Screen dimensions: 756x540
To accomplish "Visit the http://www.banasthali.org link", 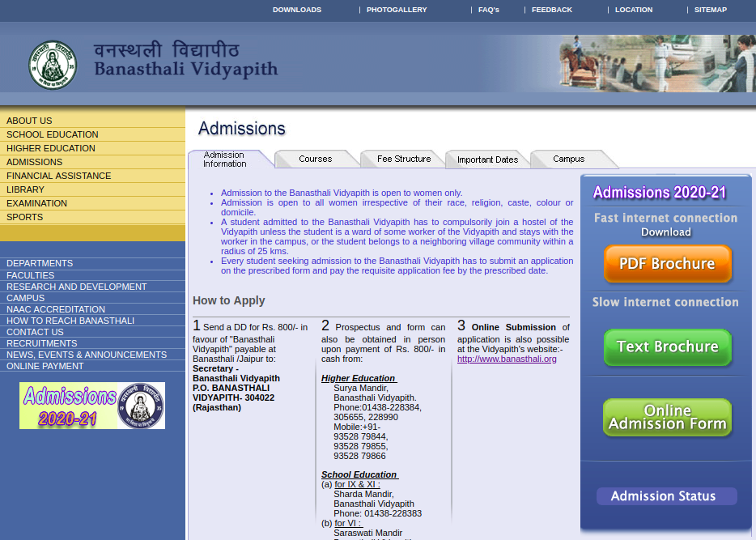I will [507, 359].
